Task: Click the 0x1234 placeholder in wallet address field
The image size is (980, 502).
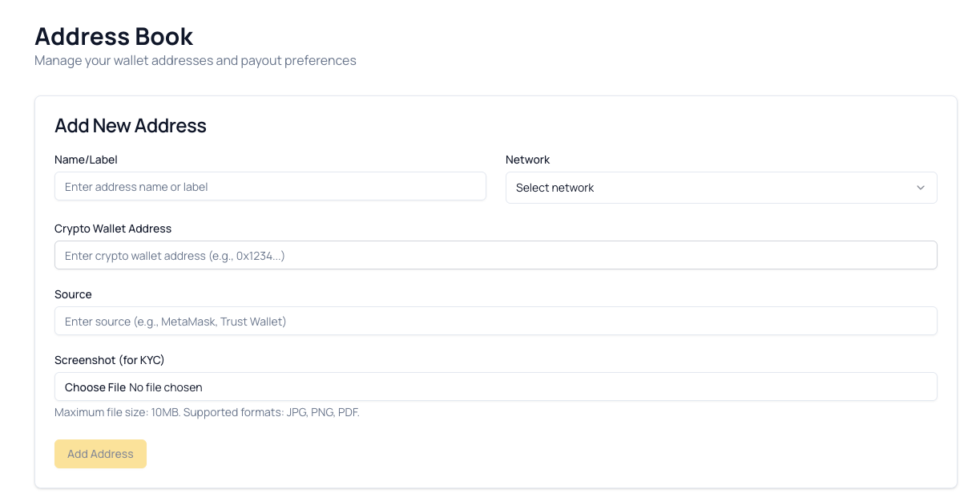Action: (260, 256)
